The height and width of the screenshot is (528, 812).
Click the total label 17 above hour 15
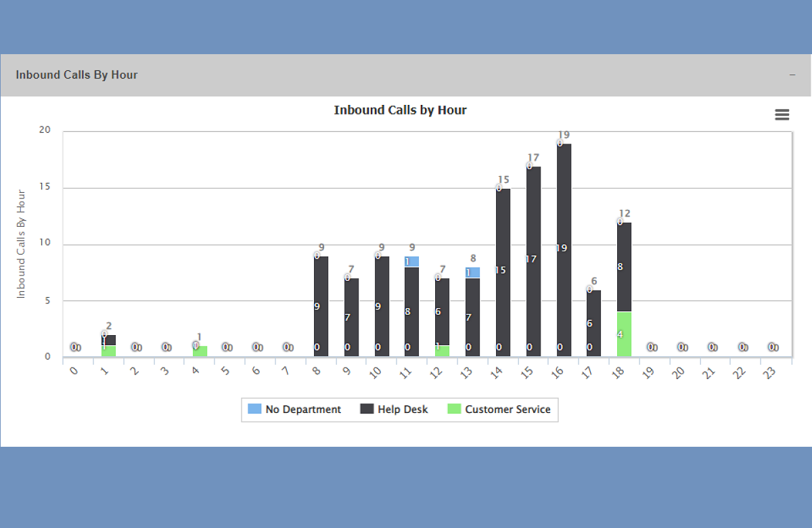[x=533, y=158]
